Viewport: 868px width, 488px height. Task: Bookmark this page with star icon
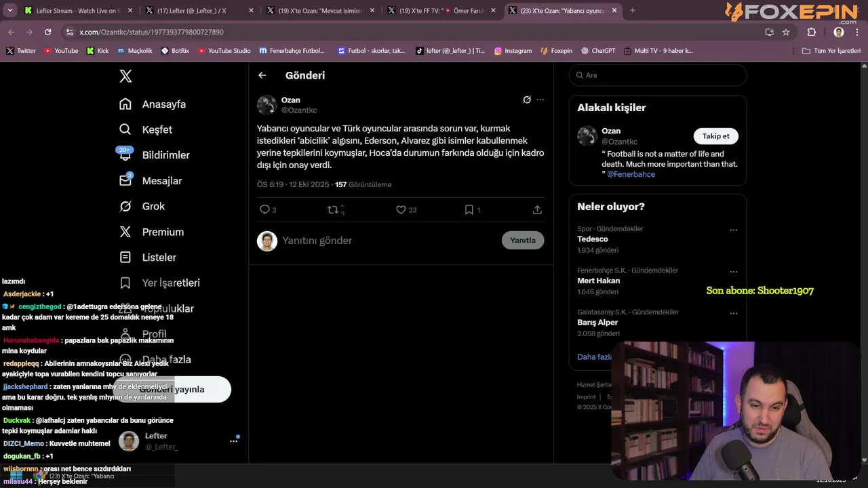(x=786, y=32)
